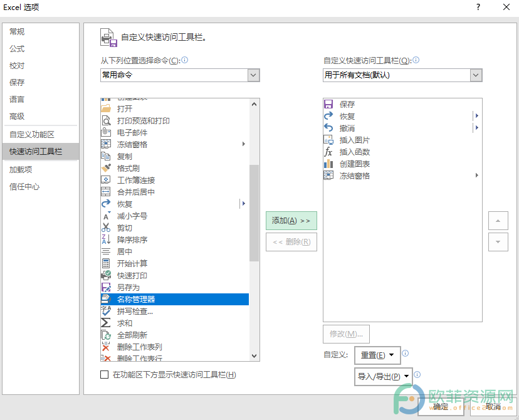
Task: Click the 另存为 icon
Action: point(106,287)
